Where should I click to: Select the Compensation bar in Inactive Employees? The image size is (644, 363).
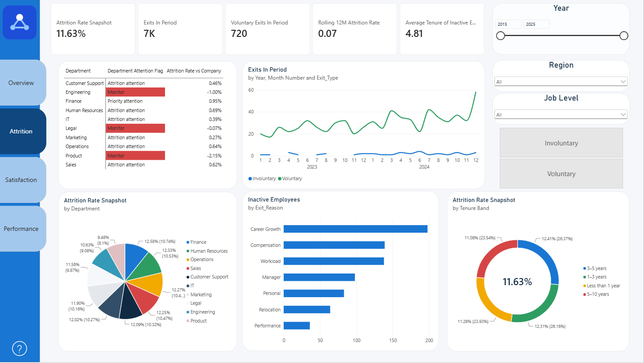334,245
